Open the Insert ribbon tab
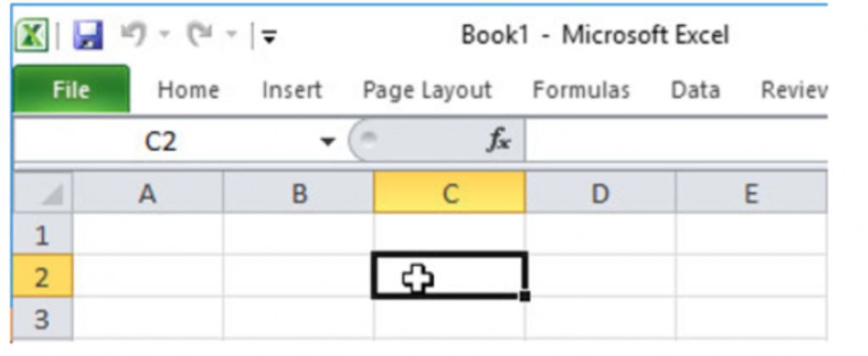Screen dimensions: 868x356 (292, 90)
